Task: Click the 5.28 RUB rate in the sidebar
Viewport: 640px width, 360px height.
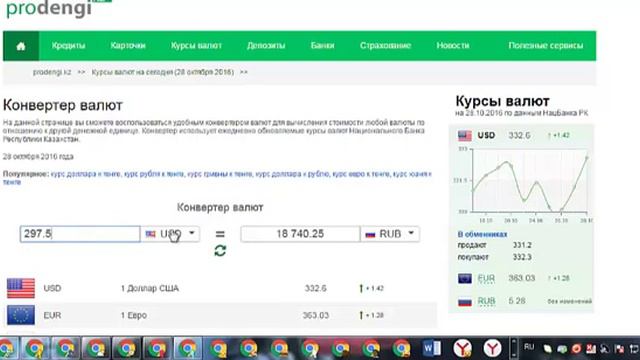Action: tap(517, 301)
